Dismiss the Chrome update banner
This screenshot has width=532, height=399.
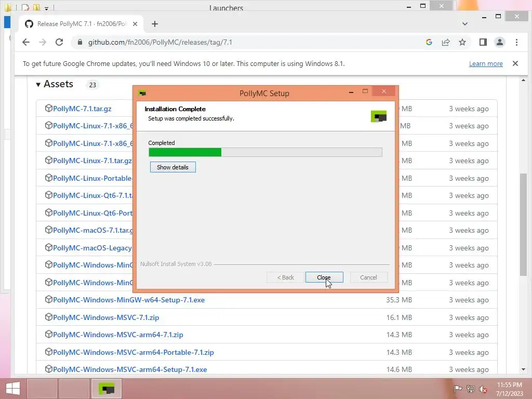pos(515,63)
